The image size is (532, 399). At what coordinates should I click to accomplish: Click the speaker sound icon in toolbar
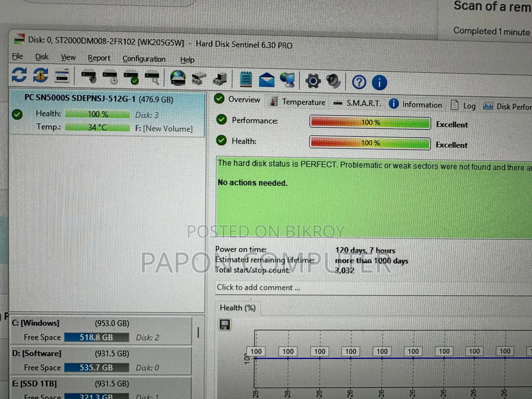(333, 81)
